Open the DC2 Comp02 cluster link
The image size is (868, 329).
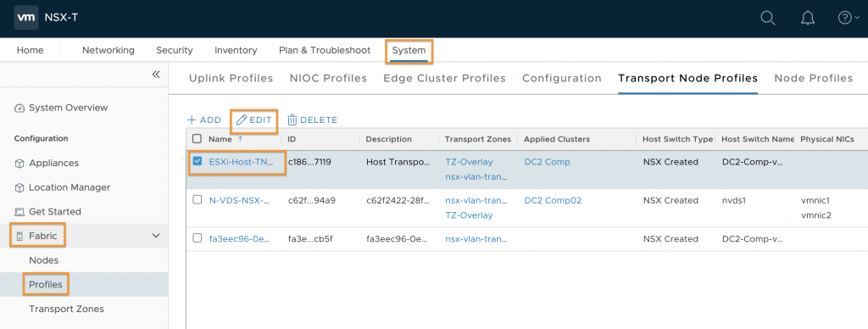(553, 200)
